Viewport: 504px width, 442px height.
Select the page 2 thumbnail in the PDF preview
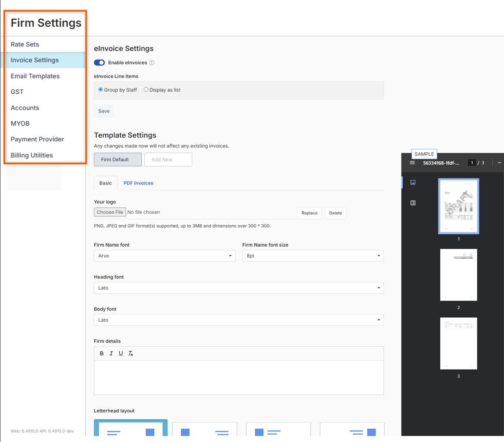point(458,275)
